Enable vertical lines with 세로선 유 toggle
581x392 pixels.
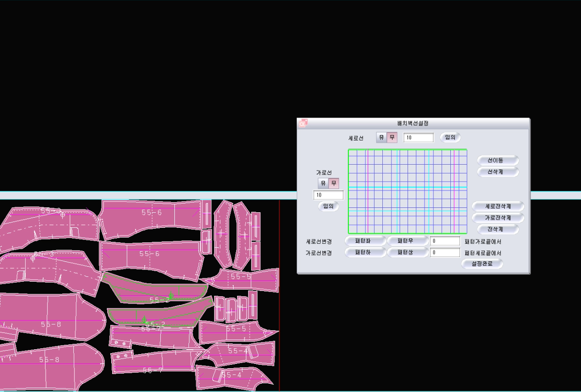pyautogui.click(x=381, y=137)
